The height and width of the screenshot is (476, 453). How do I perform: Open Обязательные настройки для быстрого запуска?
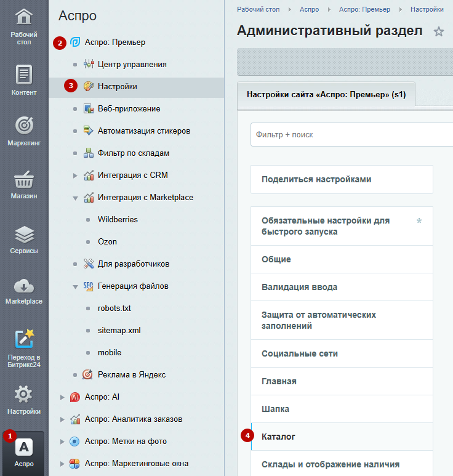(342, 226)
